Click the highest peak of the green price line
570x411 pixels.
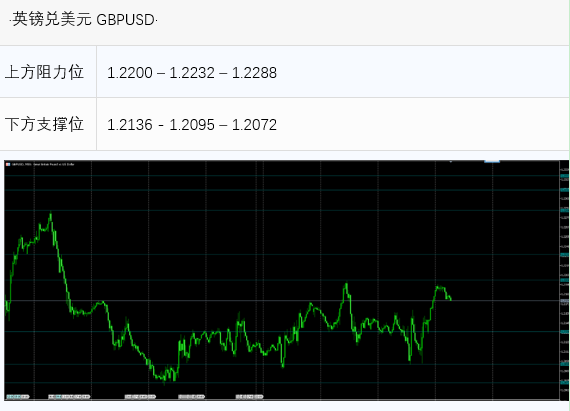(51, 213)
